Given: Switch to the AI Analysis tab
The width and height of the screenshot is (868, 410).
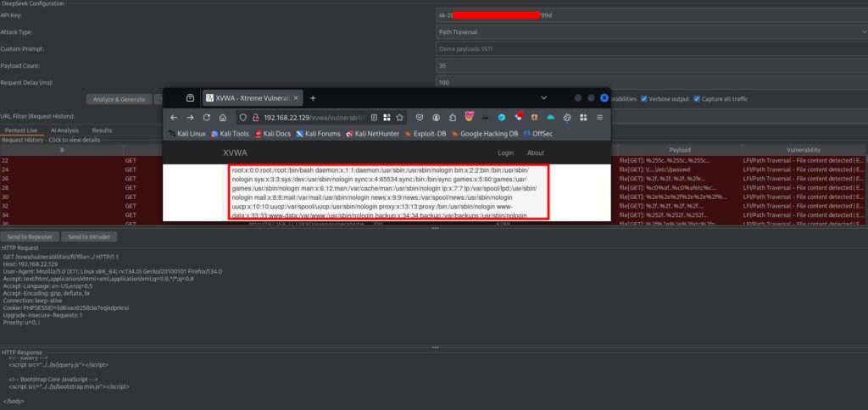Looking at the screenshot, I should click(64, 130).
